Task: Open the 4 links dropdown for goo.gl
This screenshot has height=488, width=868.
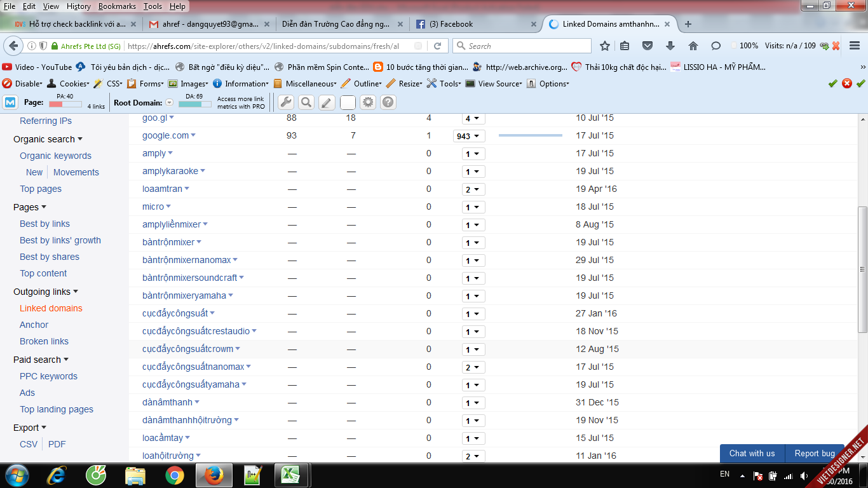Action: coord(473,118)
